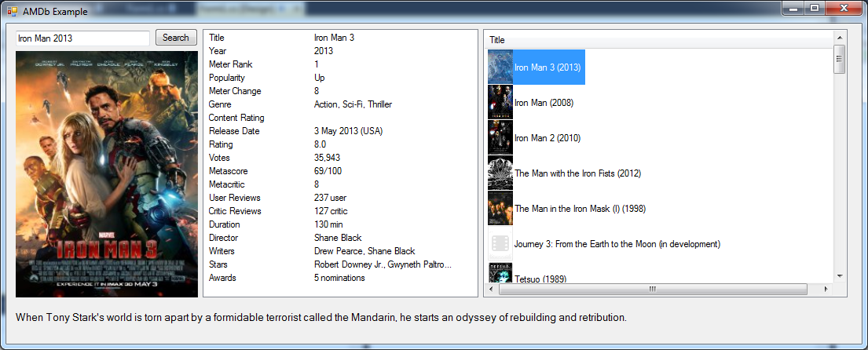The width and height of the screenshot is (868, 350).
Task: Click the Critic Reviews value 127 critic
Action: point(331,210)
